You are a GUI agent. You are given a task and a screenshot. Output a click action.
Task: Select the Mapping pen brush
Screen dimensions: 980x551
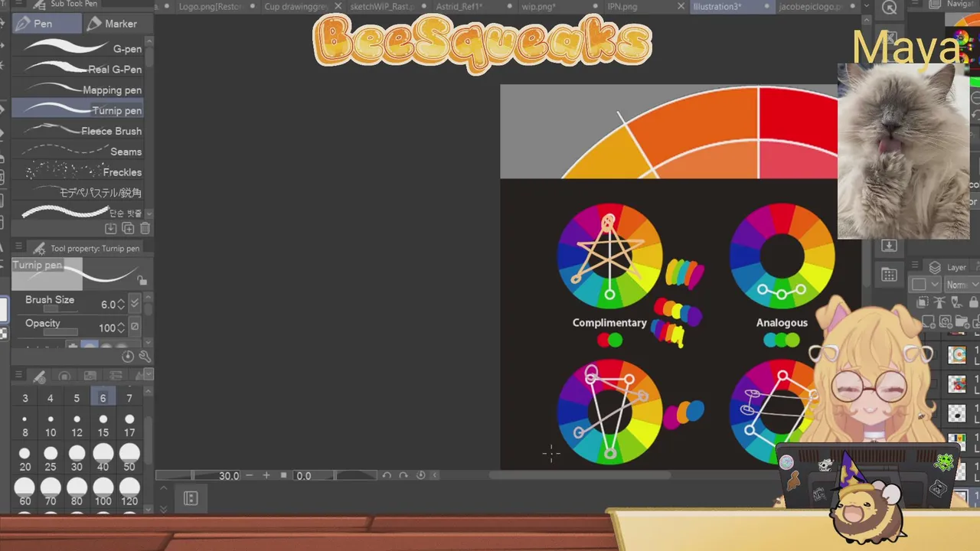pos(78,90)
